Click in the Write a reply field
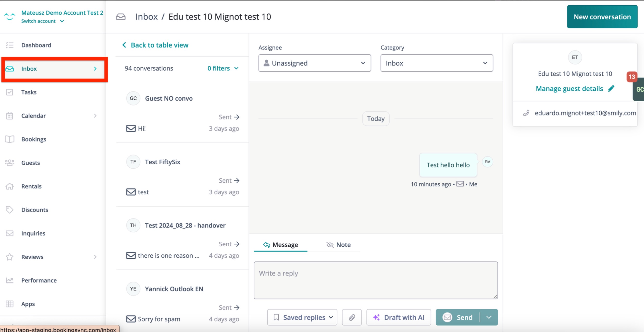644x332 pixels. tap(375, 280)
